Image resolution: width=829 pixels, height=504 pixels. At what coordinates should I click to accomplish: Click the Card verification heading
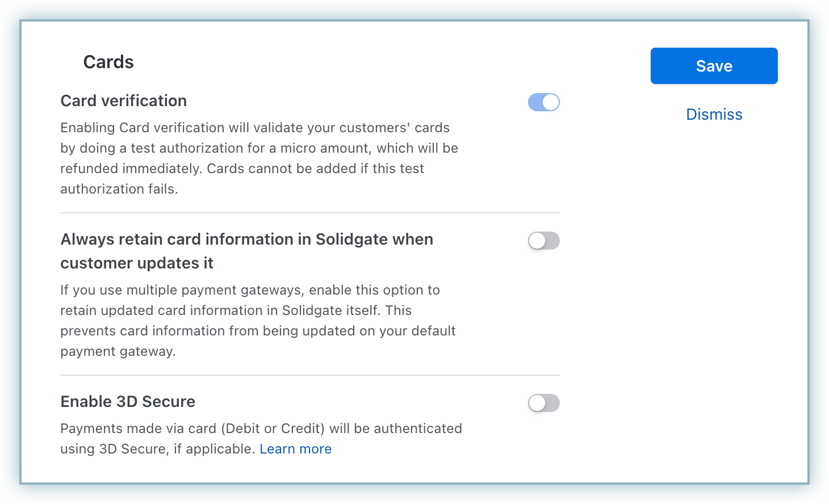[x=124, y=100]
